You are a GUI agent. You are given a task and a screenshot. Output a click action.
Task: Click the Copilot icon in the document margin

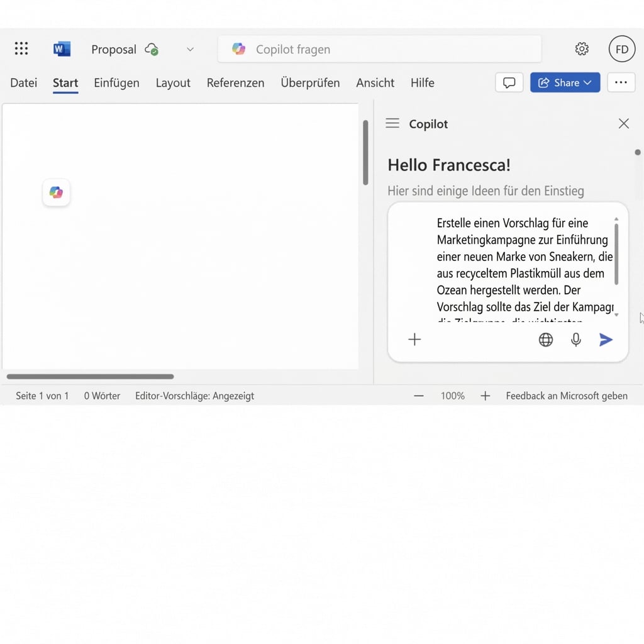[x=56, y=192]
